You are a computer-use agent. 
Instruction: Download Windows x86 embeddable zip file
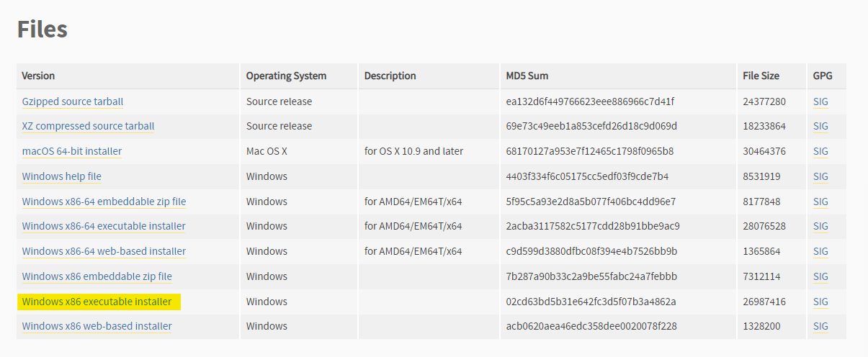97,276
